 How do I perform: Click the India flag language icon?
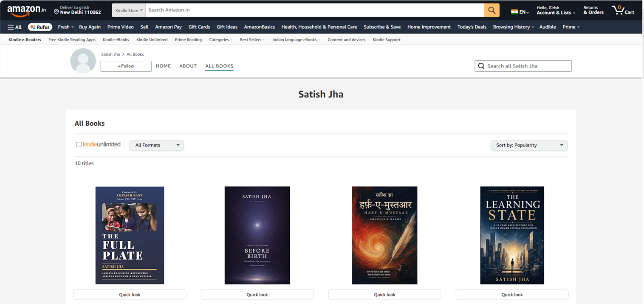point(514,12)
